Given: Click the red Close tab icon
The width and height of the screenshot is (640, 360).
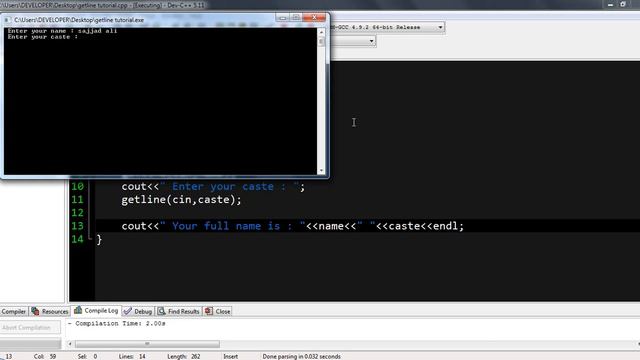Looking at the screenshot, I should click(x=209, y=311).
